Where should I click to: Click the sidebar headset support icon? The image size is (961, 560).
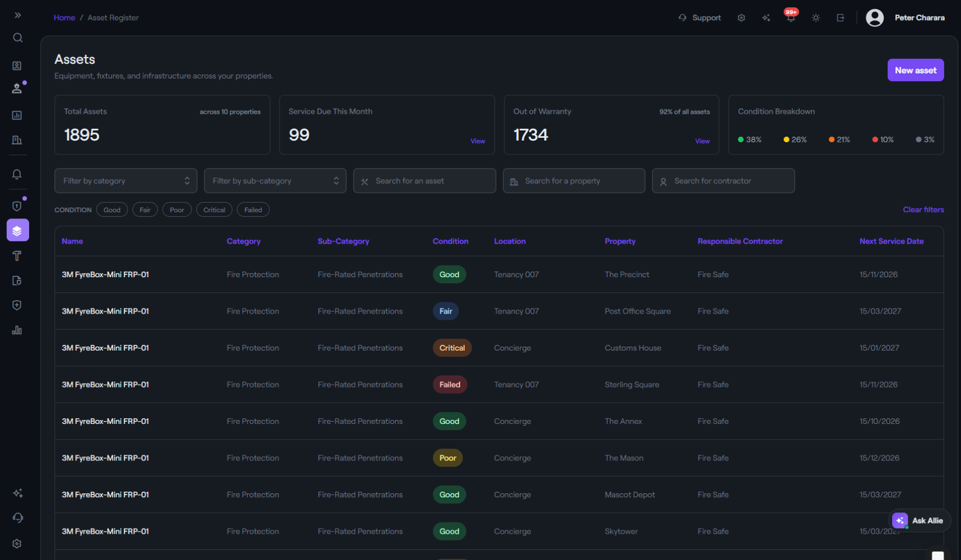tap(17, 518)
